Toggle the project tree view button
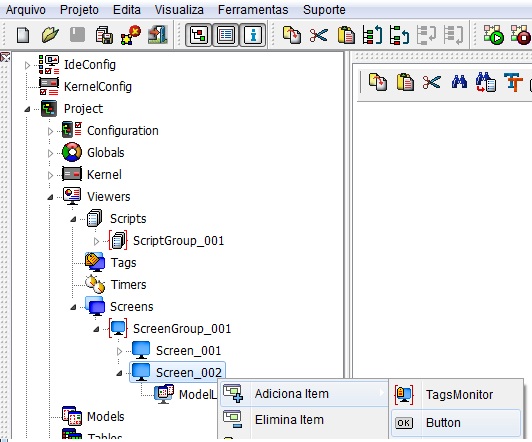Image resolution: width=532 pixels, height=442 pixels. pos(198,35)
